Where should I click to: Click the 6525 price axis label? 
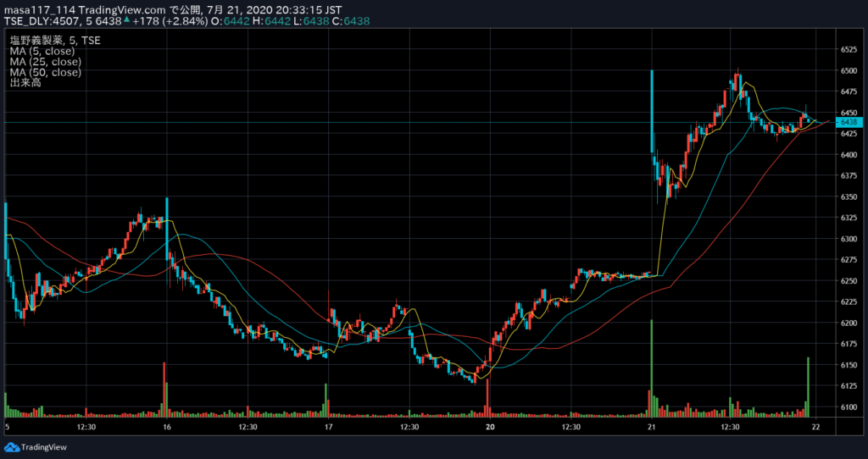[849, 49]
